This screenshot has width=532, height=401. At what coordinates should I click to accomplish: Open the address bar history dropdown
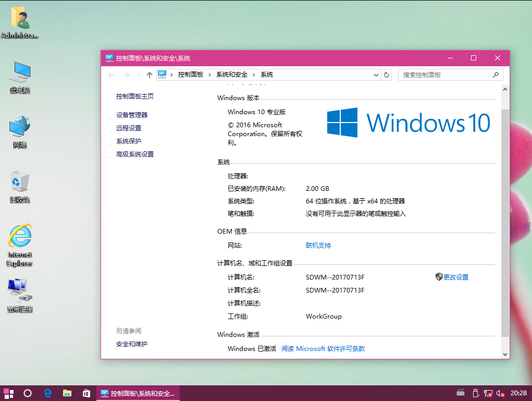coord(376,75)
